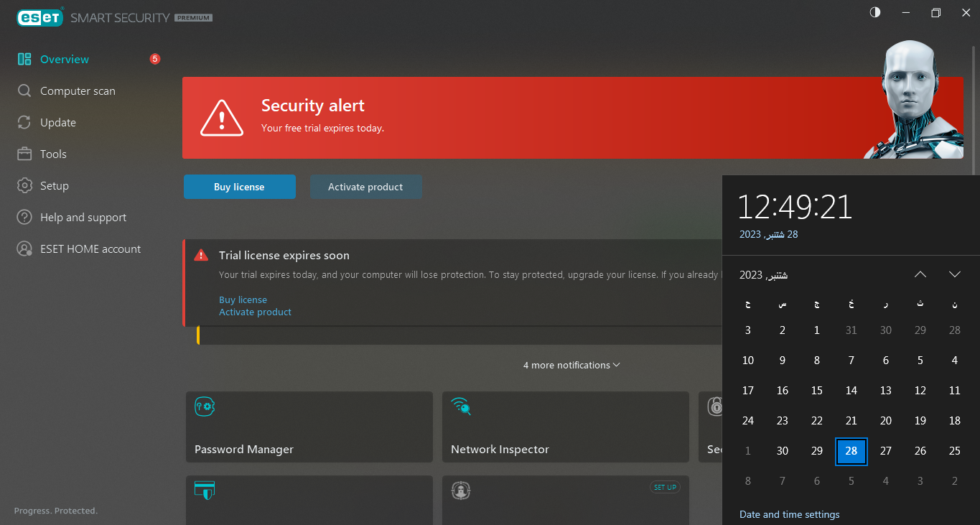
Task: Click the Activate product button
Action: pyautogui.click(x=365, y=187)
